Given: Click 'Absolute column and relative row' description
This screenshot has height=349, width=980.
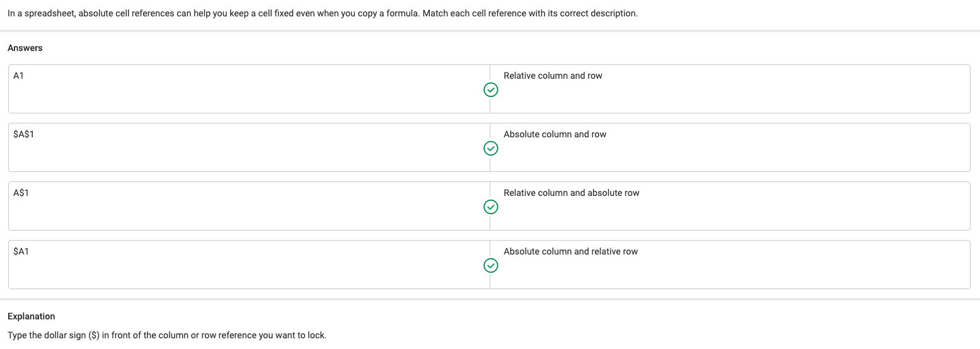Looking at the screenshot, I should click(570, 251).
